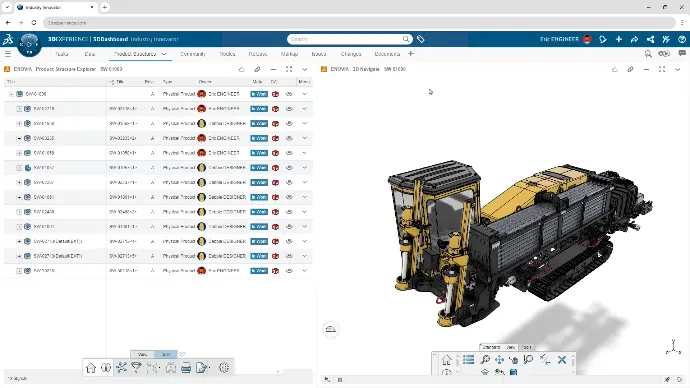Click the Title column header
Image resolution: width=690 pixels, height=388 pixels.
click(11, 82)
